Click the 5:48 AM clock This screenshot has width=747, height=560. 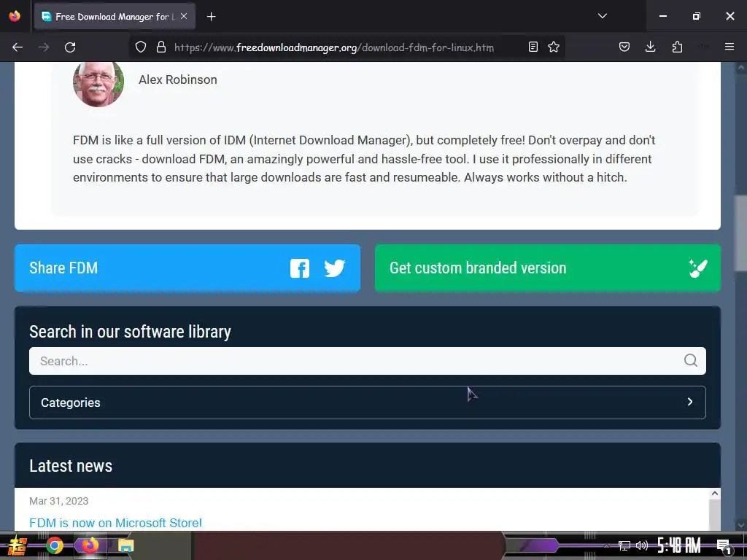click(x=679, y=545)
